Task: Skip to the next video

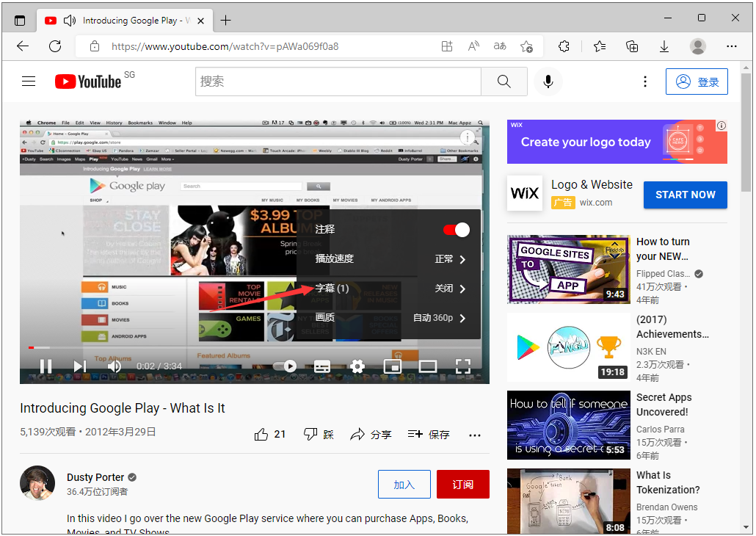Action: pos(80,366)
